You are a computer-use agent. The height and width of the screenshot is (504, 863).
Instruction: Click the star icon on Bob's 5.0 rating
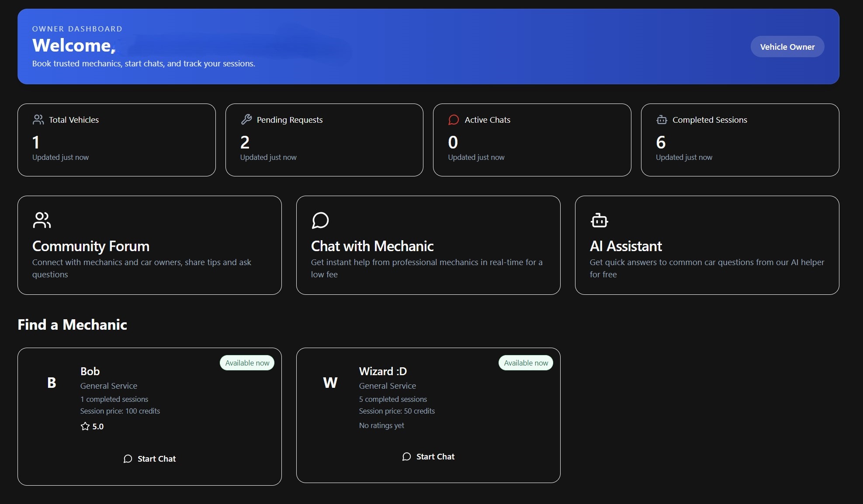point(85,426)
